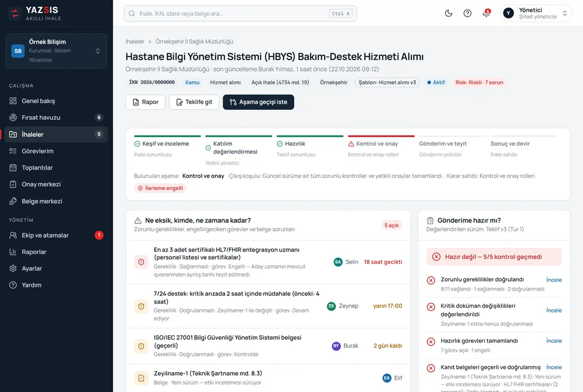Select the Hazırlık stage
Viewport: 583px width, 392px height.
click(x=310, y=147)
